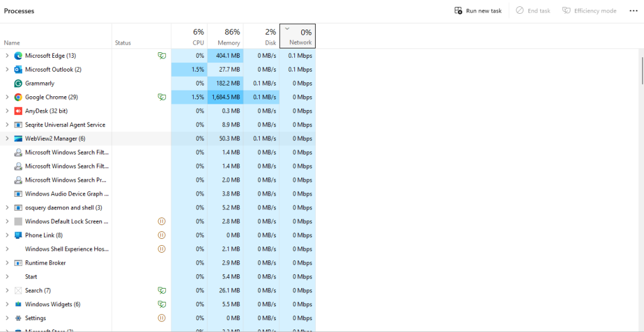Sort processes by Disk usage column

click(261, 36)
